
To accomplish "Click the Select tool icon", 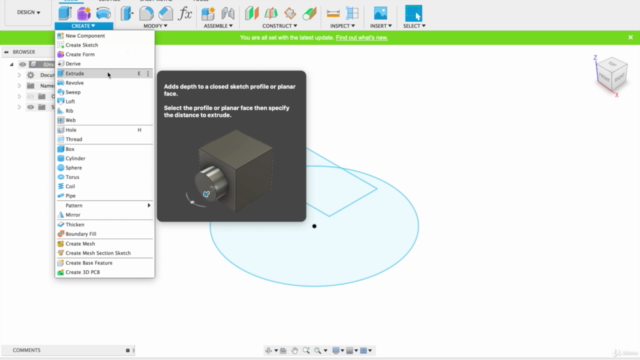I will (x=413, y=13).
